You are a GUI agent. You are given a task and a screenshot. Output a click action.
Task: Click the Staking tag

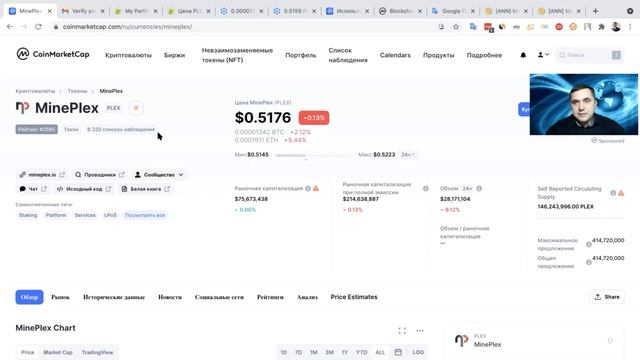coord(28,215)
